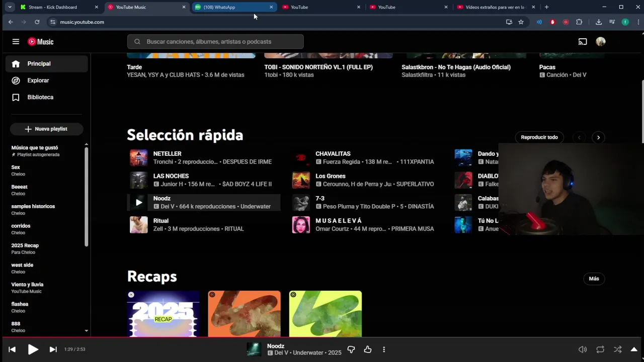This screenshot has height=362, width=644.
Task: Go to Principal in sidebar
Action: (x=47, y=64)
